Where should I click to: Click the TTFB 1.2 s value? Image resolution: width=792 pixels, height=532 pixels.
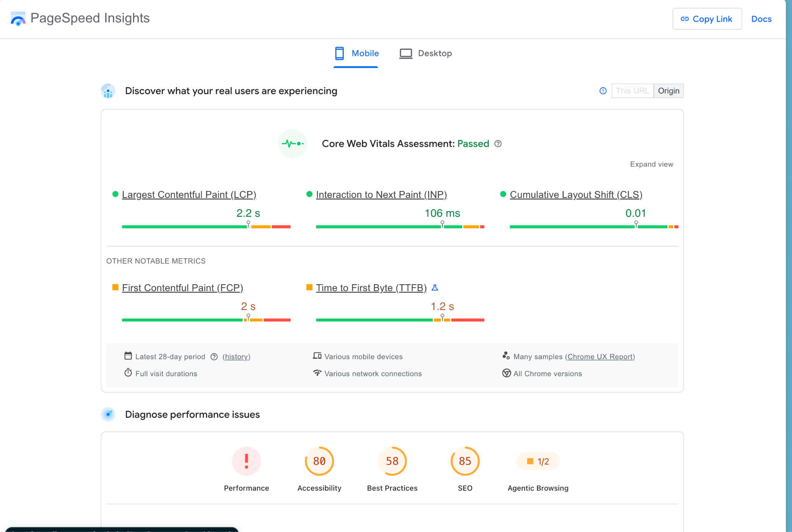point(442,306)
